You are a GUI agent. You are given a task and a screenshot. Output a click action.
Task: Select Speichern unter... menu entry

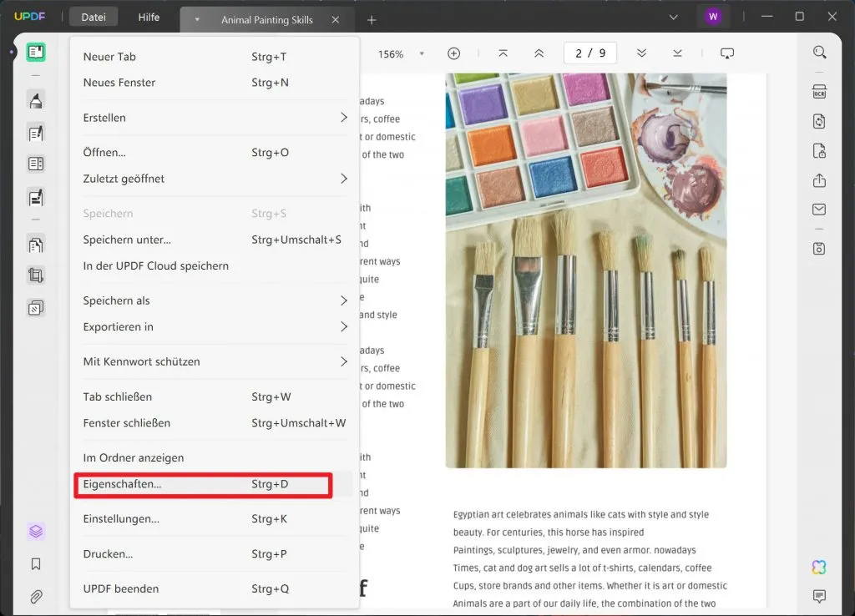point(215,240)
